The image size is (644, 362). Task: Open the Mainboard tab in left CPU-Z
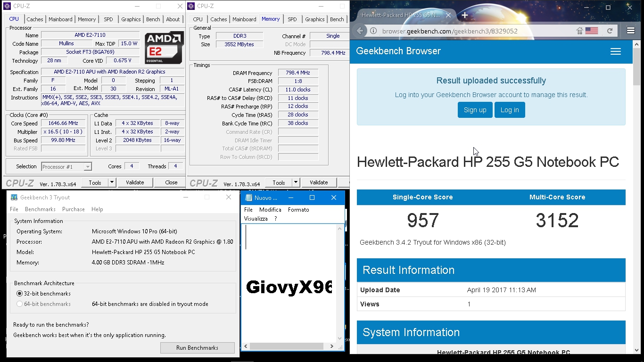point(60,19)
